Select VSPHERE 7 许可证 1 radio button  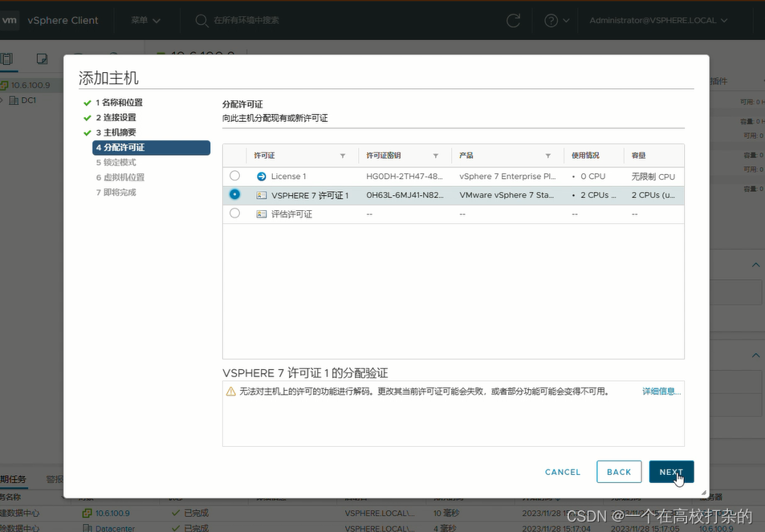click(234, 194)
